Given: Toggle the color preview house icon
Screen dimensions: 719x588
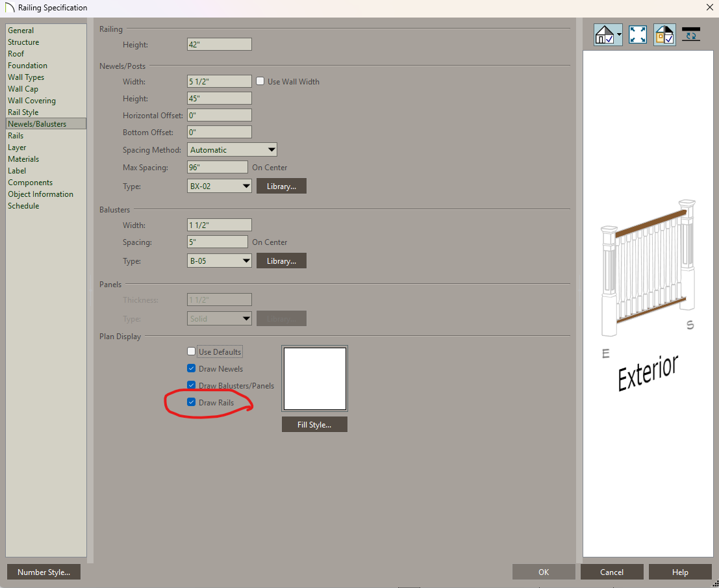Looking at the screenshot, I should pyautogui.click(x=664, y=35).
